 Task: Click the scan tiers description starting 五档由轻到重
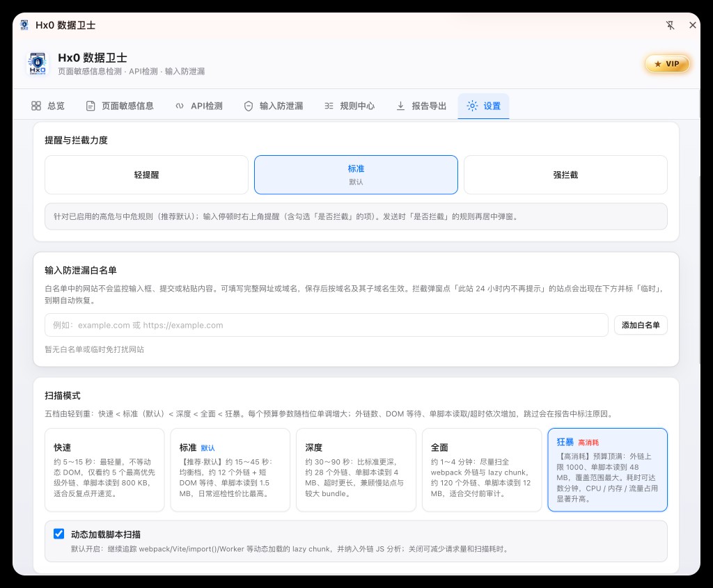pyautogui.click(x=330, y=414)
